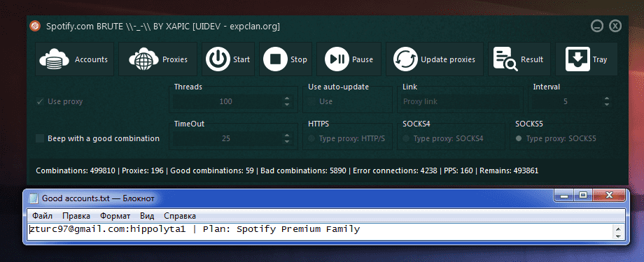Open the Правка menu in Notepad
The width and height of the screenshot is (644, 262).
[76, 216]
